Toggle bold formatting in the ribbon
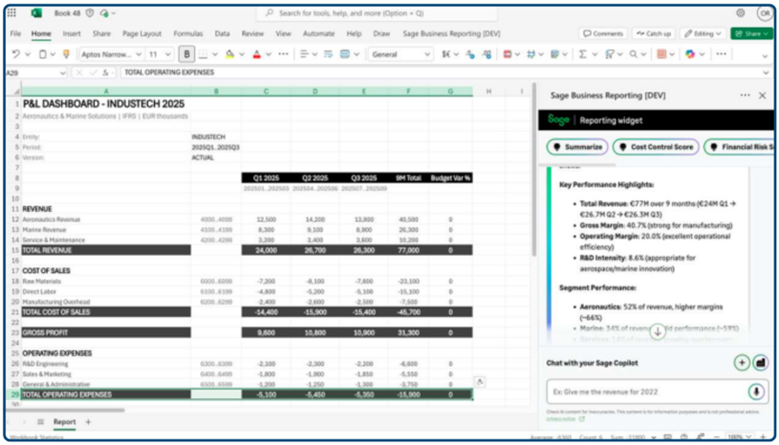The image size is (779, 445). 186,54
